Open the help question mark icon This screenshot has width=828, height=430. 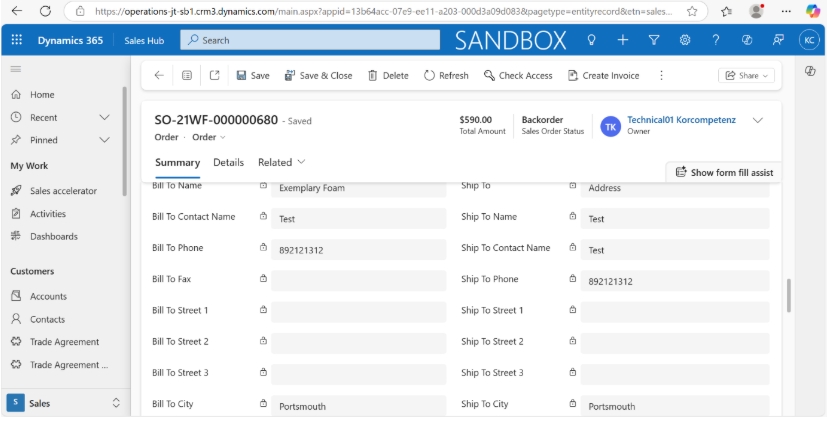click(x=716, y=40)
